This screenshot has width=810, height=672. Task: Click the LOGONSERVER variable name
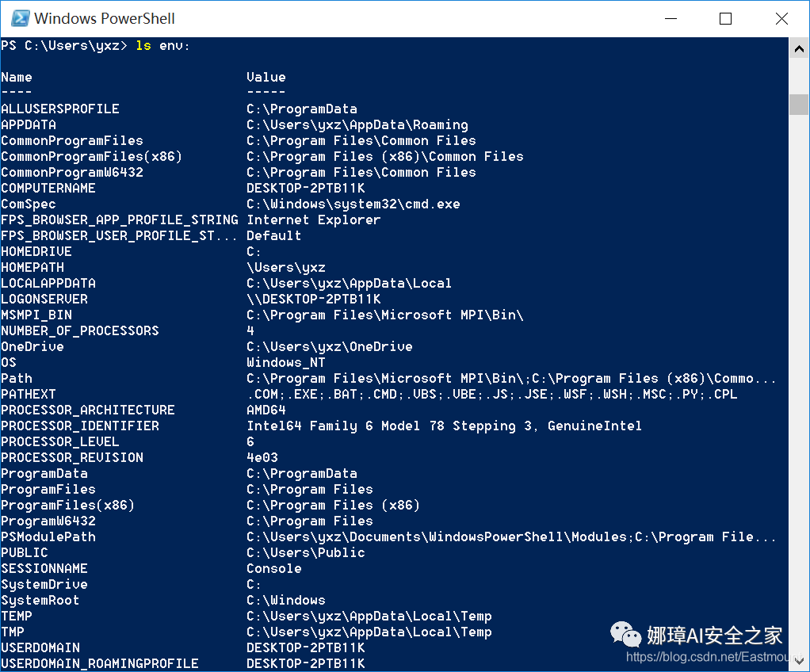pyautogui.click(x=44, y=300)
